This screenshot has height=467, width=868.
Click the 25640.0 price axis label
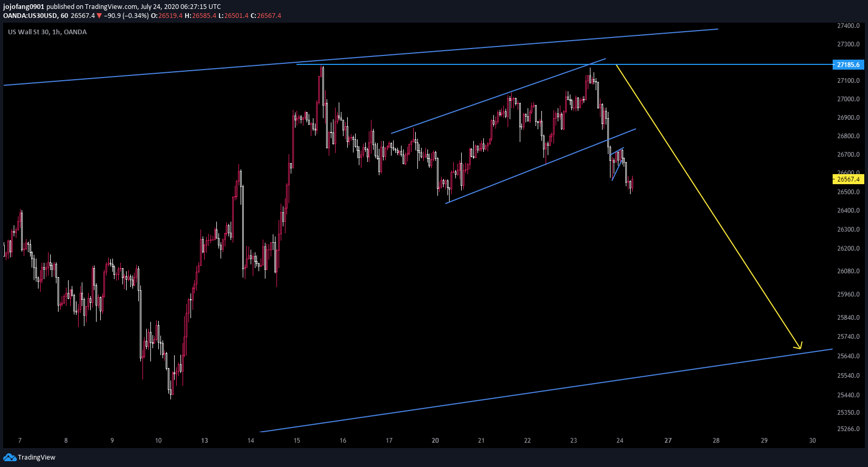coord(848,356)
